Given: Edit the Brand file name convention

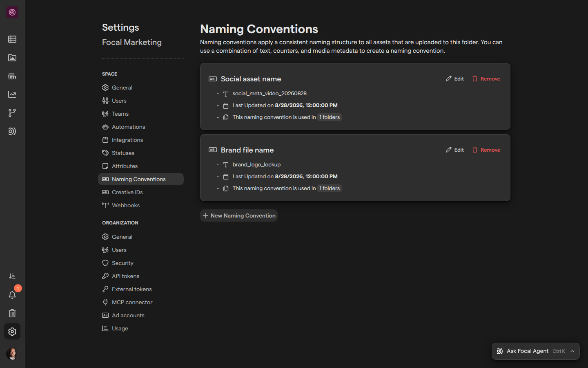Looking at the screenshot, I should pyautogui.click(x=455, y=150).
